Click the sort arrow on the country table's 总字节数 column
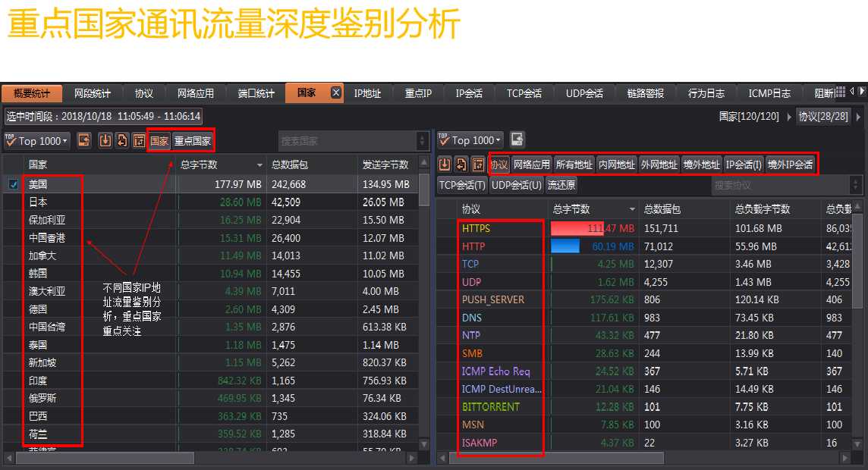 pyautogui.click(x=259, y=164)
